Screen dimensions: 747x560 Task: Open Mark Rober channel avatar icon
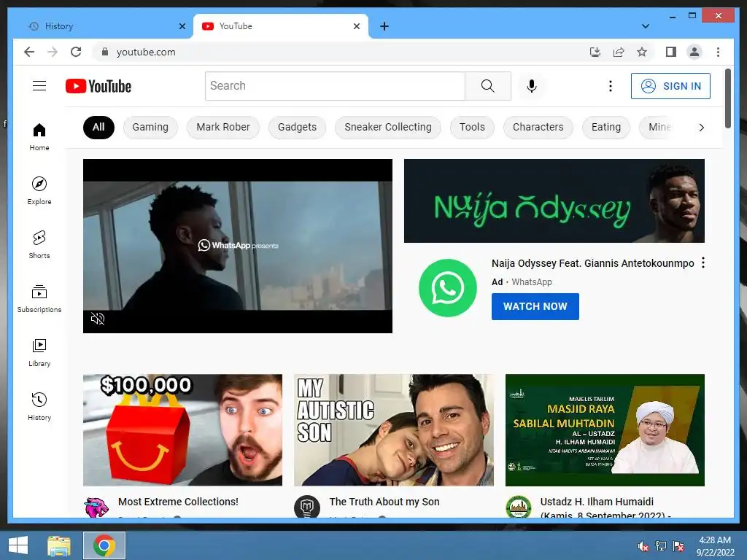(x=307, y=507)
